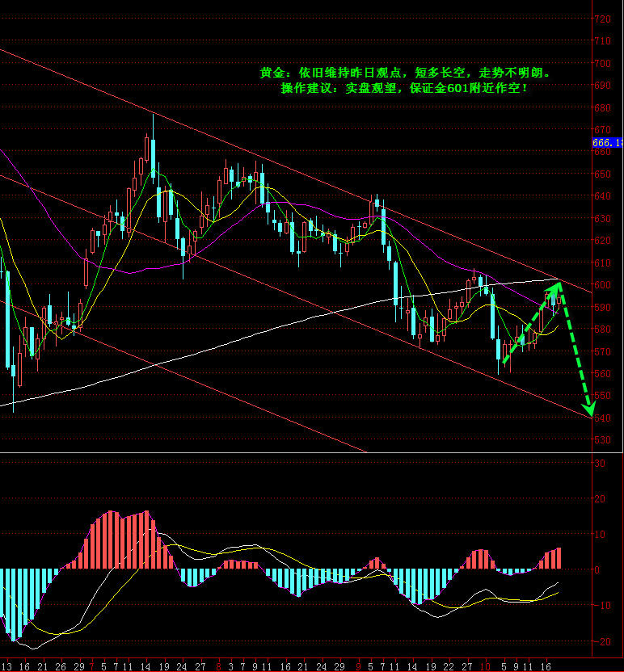The height and width of the screenshot is (672, 624).
Task: Click the 530 price axis label
Action: coord(602,440)
